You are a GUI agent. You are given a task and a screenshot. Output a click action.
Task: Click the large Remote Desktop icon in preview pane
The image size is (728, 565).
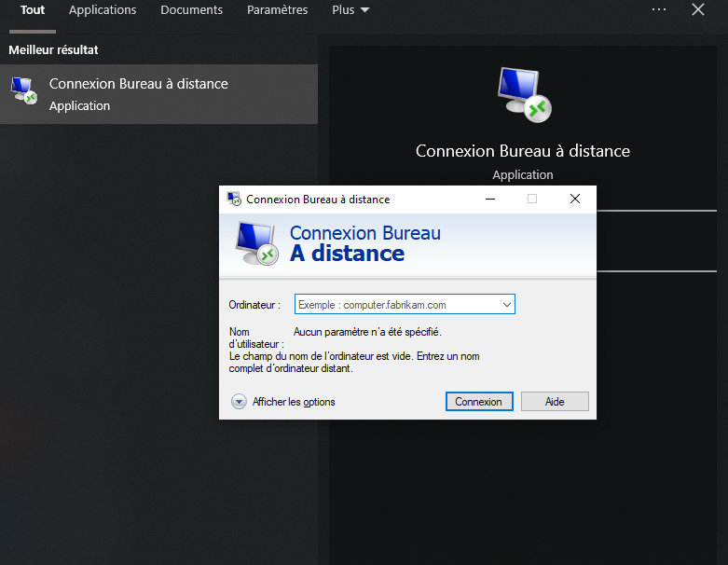524,95
